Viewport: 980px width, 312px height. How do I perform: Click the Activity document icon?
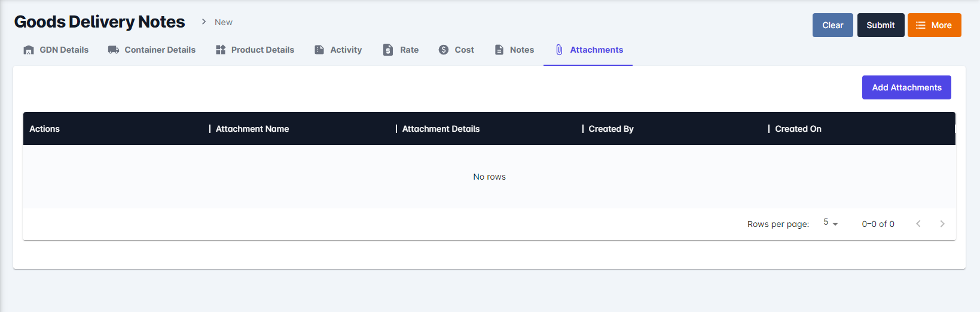click(319, 50)
